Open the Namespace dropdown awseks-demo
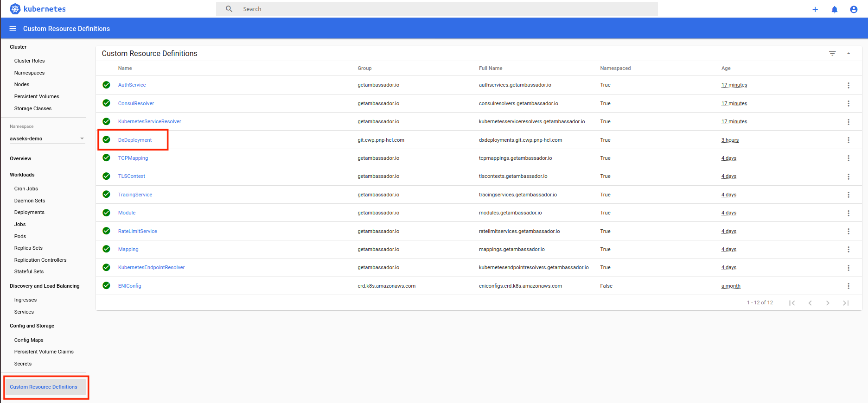The width and height of the screenshot is (868, 403). click(x=47, y=139)
